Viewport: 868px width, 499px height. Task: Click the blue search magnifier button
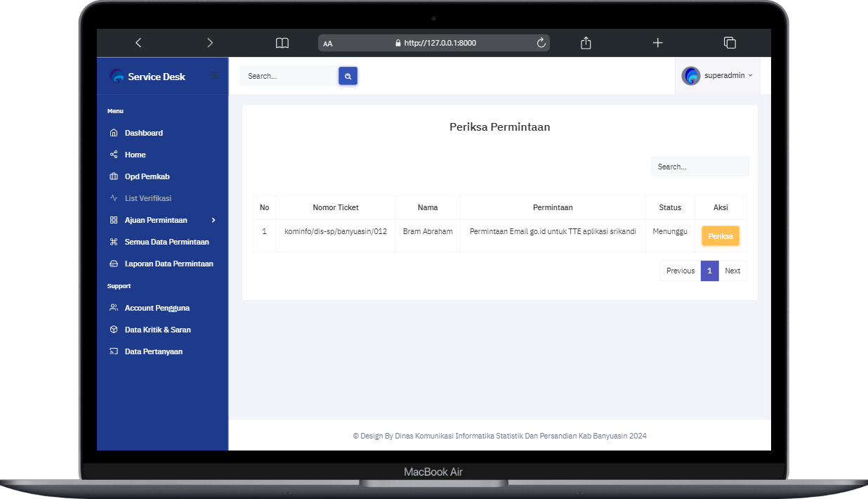tap(348, 76)
